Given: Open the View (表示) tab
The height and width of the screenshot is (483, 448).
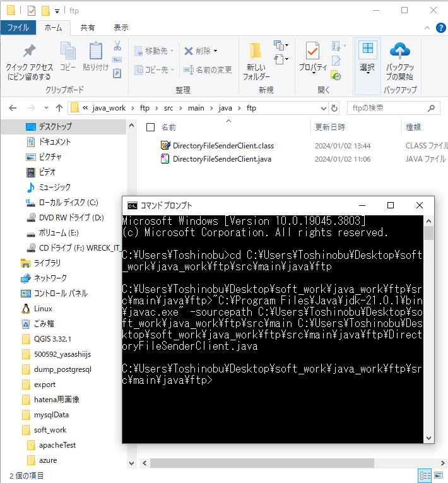Looking at the screenshot, I should (x=121, y=28).
